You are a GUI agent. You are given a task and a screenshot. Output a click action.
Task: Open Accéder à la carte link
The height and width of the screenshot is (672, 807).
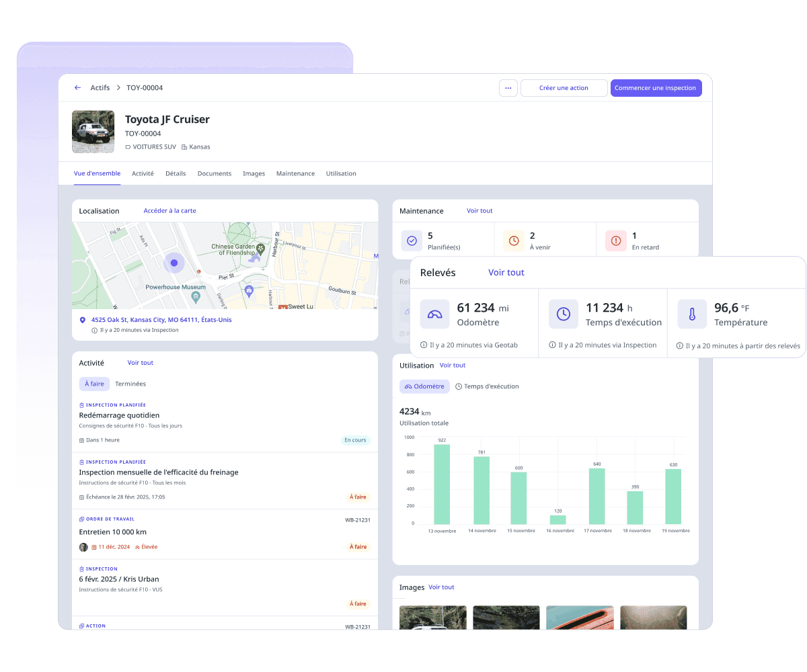169,211
